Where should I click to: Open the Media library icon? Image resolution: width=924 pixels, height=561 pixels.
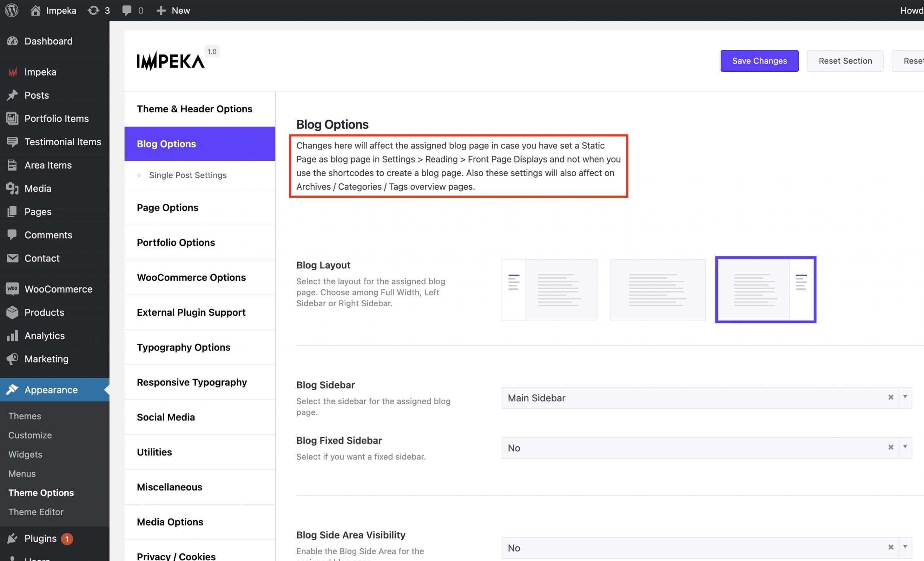coord(12,188)
